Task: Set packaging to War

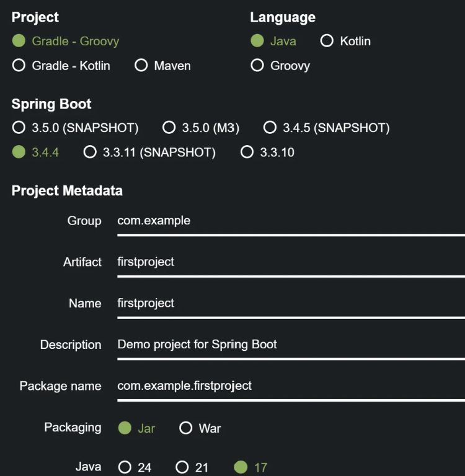Action: pyautogui.click(x=186, y=428)
